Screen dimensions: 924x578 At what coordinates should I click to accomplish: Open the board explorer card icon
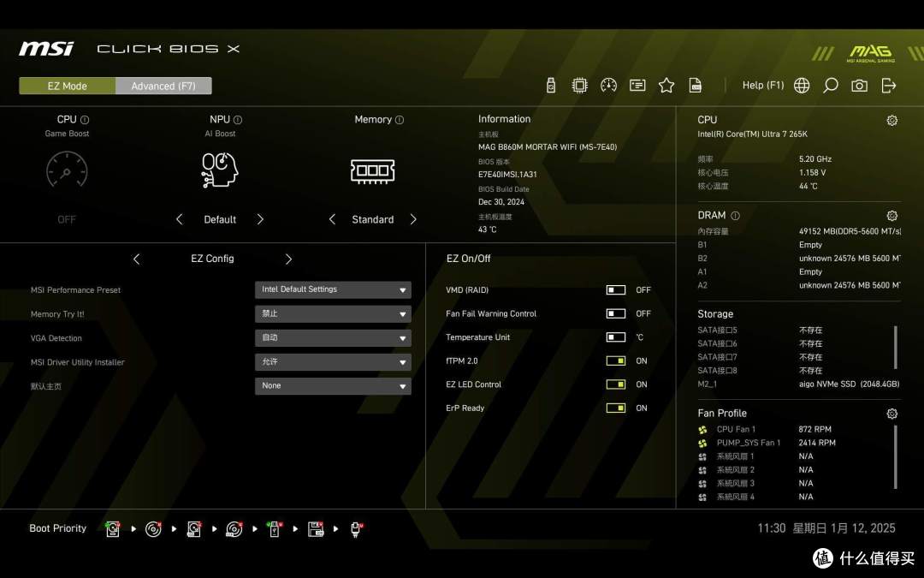pyautogui.click(x=637, y=86)
